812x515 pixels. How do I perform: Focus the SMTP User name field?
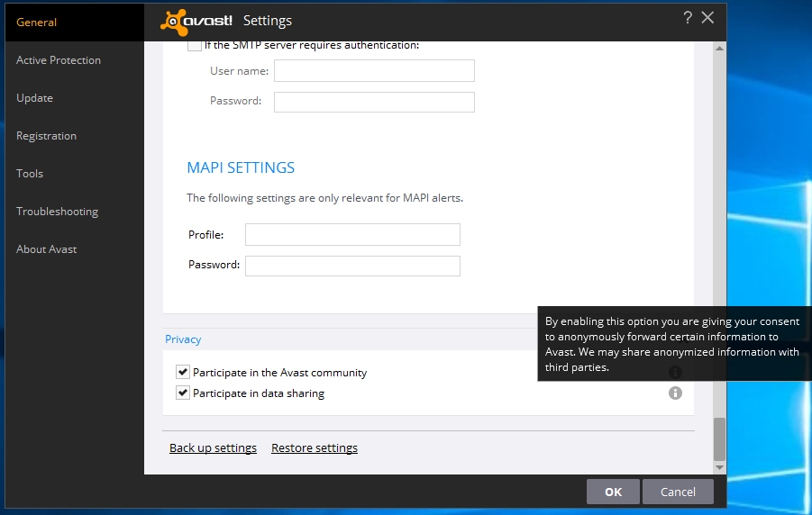click(x=374, y=70)
